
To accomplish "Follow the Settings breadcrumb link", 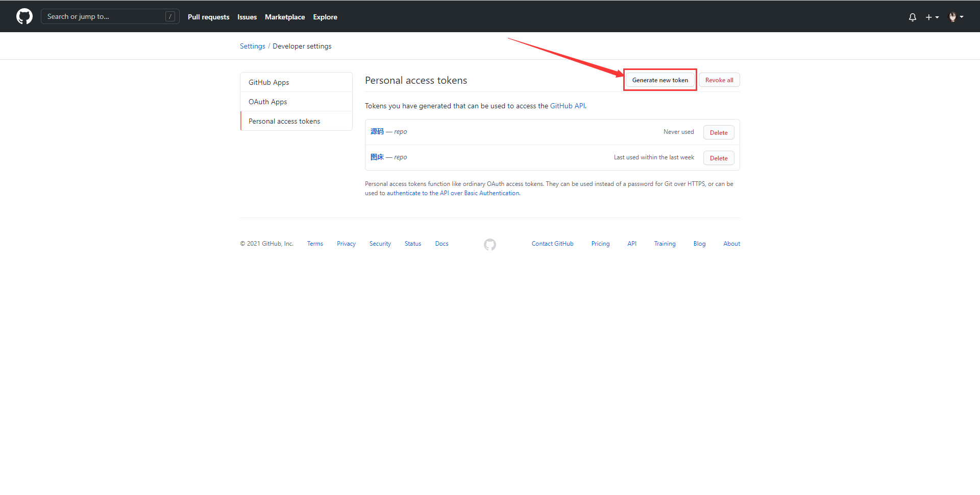I will (x=253, y=46).
